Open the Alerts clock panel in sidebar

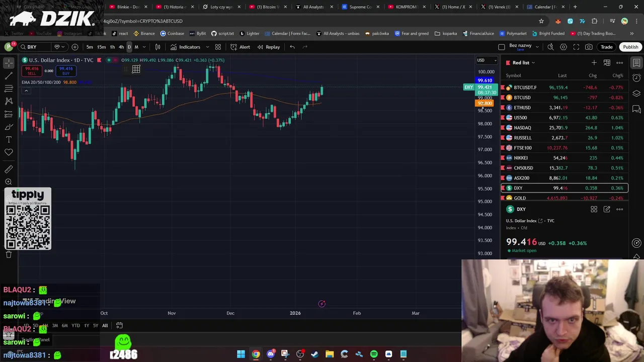click(636, 78)
